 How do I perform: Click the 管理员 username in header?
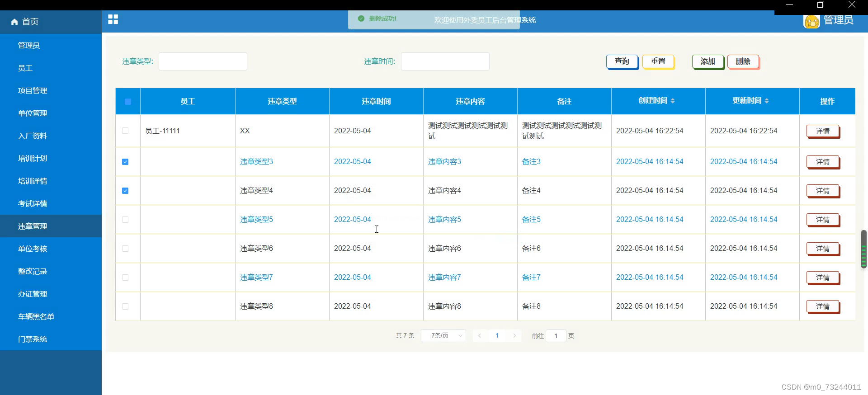pyautogui.click(x=838, y=20)
